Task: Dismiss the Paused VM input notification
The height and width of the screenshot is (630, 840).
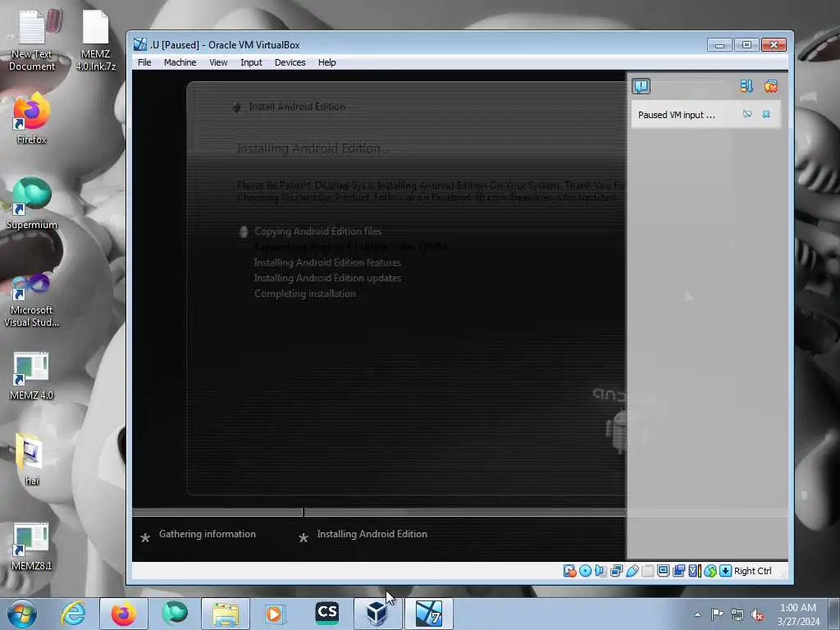Action: click(x=766, y=114)
